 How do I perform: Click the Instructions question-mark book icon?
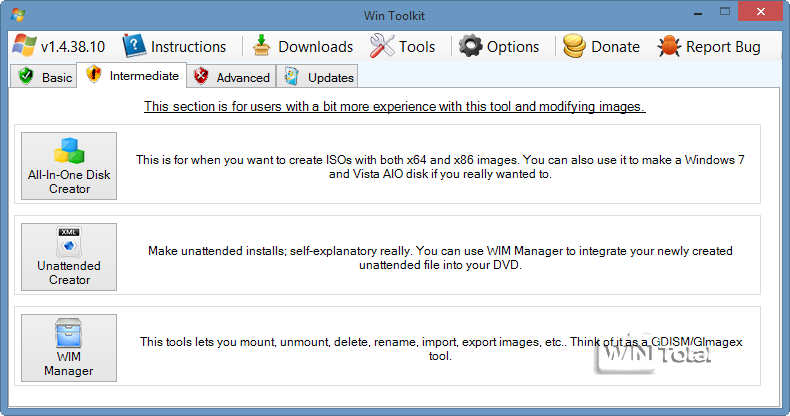[135, 46]
